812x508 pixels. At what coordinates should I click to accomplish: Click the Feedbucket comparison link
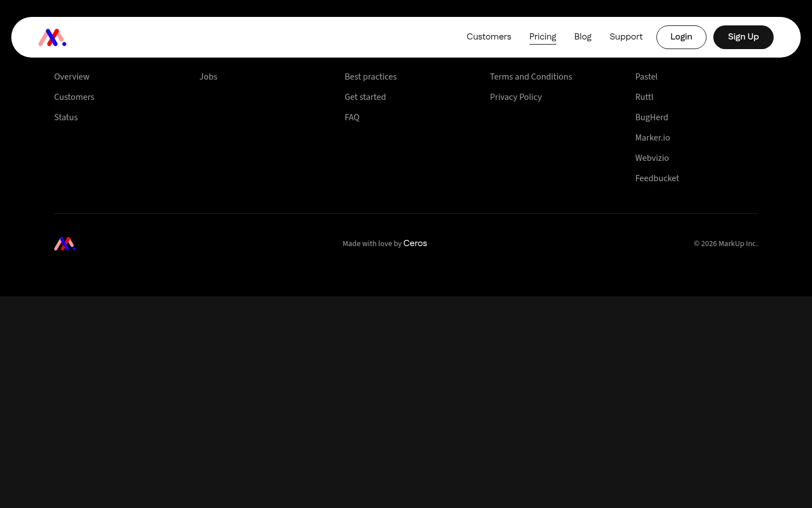tap(657, 178)
